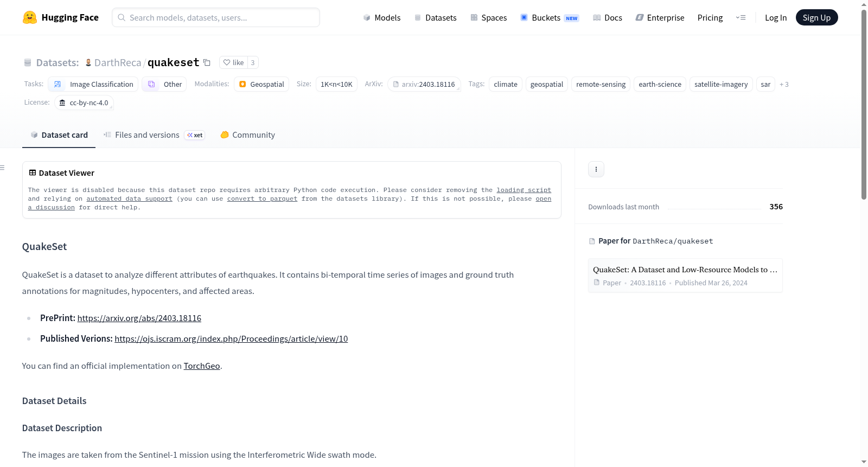Open the DarthReca user avatar

click(88, 62)
